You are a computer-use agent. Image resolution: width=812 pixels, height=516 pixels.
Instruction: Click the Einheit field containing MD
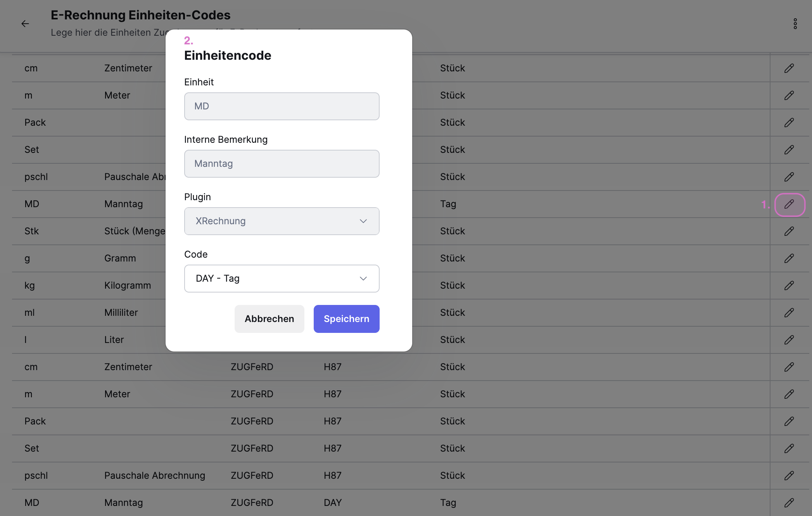pyautogui.click(x=282, y=106)
